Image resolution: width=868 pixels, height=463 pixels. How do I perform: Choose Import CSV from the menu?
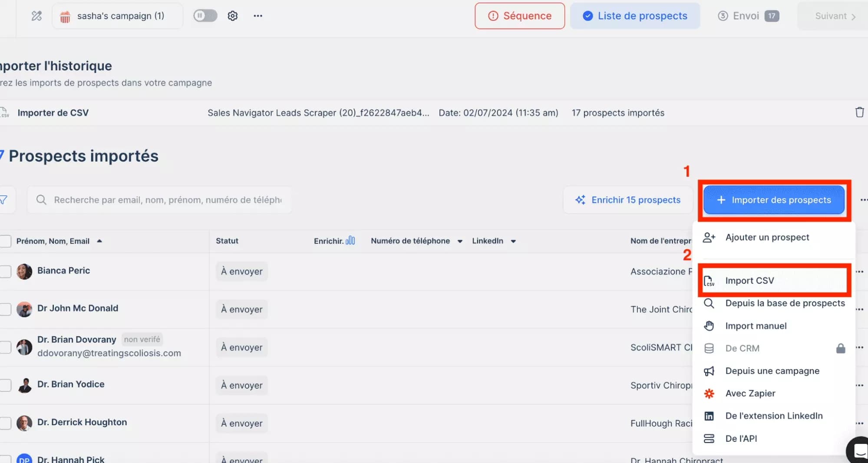(x=750, y=281)
